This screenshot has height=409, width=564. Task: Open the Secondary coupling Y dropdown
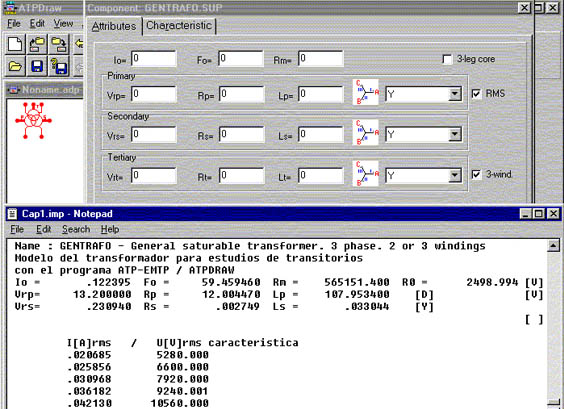point(455,135)
